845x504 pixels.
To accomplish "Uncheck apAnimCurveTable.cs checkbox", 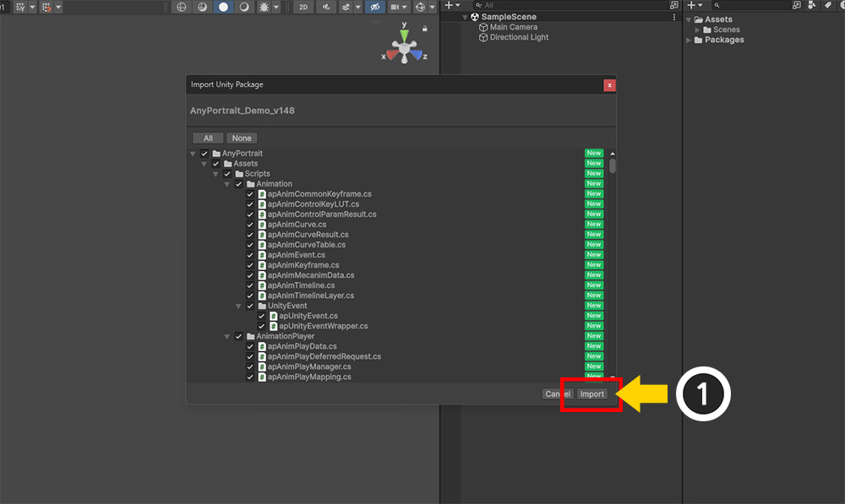I will 250,245.
